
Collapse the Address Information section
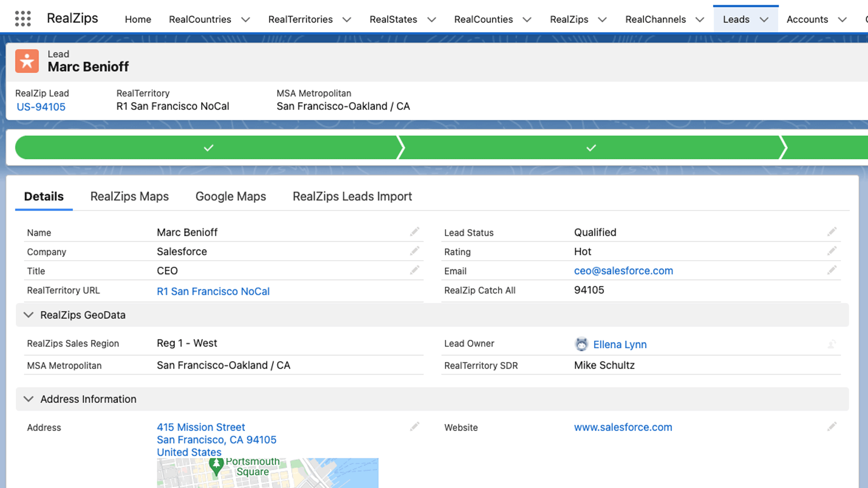(28, 399)
